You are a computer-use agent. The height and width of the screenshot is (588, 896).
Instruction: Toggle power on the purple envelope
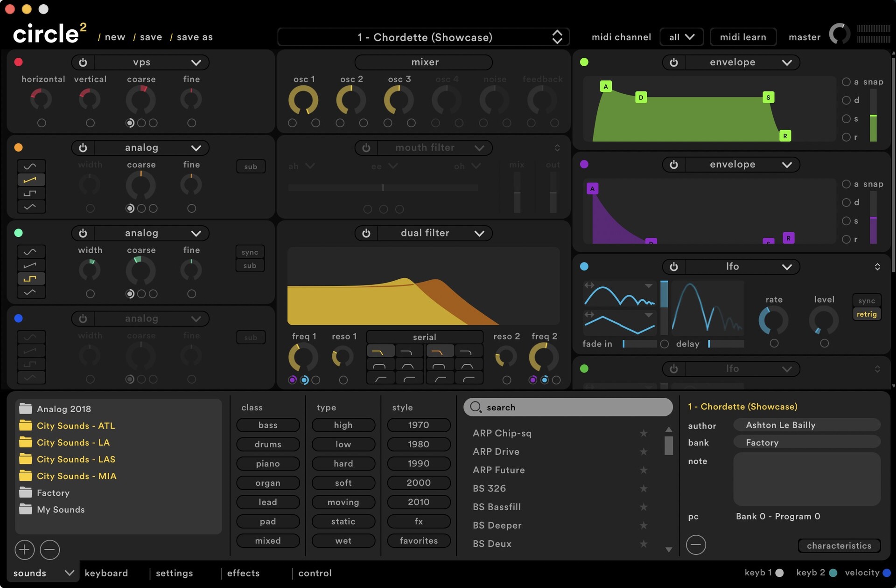point(674,165)
